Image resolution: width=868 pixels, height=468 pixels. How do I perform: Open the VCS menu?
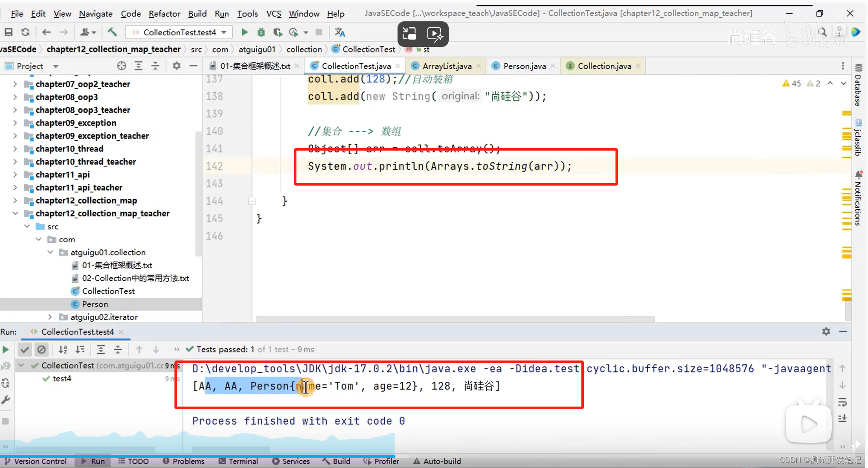274,14
